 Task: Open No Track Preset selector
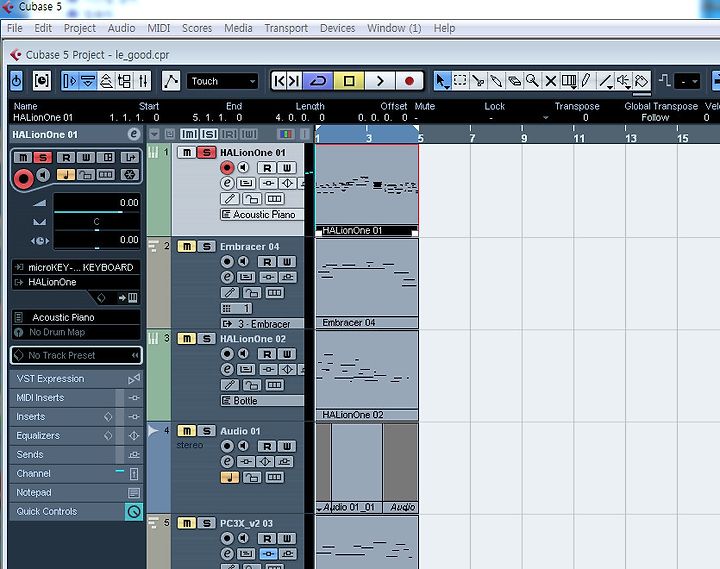(76, 355)
